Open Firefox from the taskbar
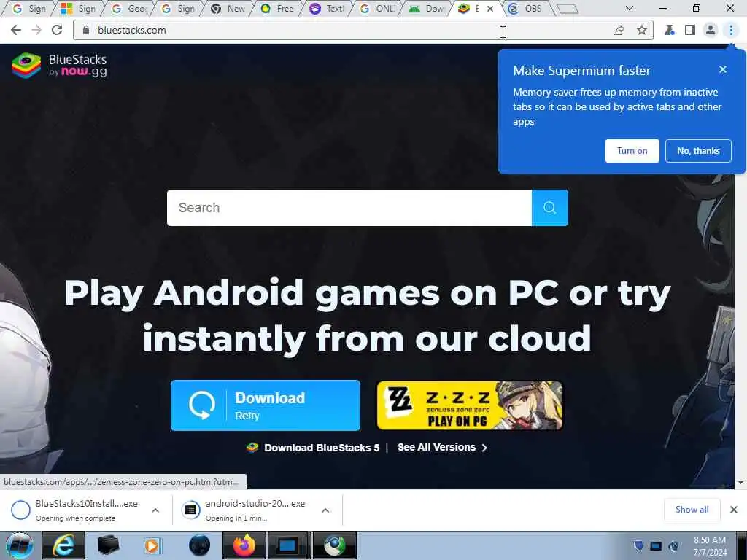 244,545
